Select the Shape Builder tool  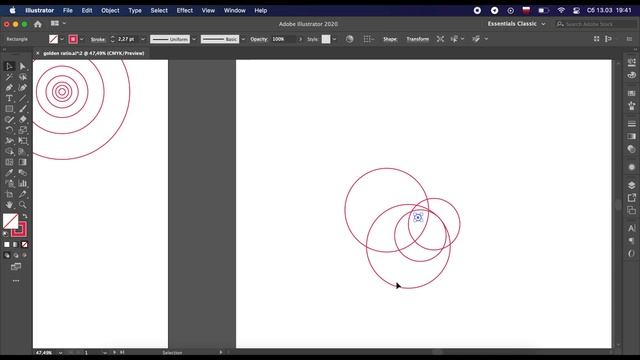tap(9, 151)
